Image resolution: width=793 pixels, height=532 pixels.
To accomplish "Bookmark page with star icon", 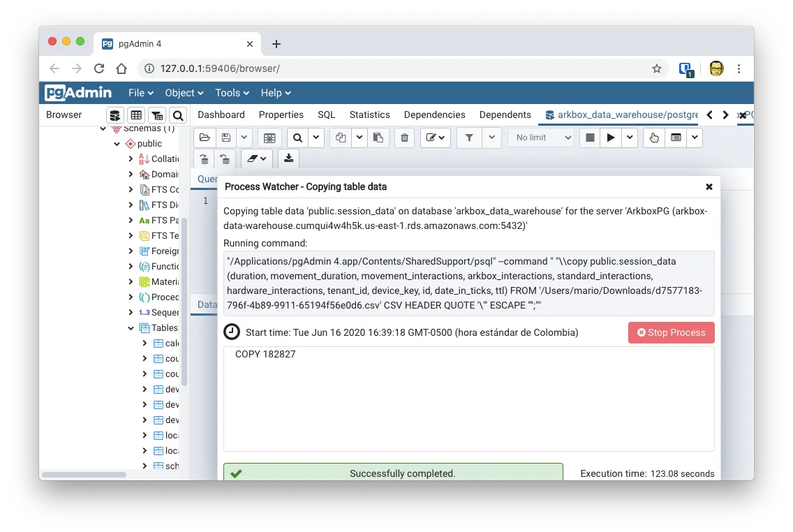I will pos(656,68).
